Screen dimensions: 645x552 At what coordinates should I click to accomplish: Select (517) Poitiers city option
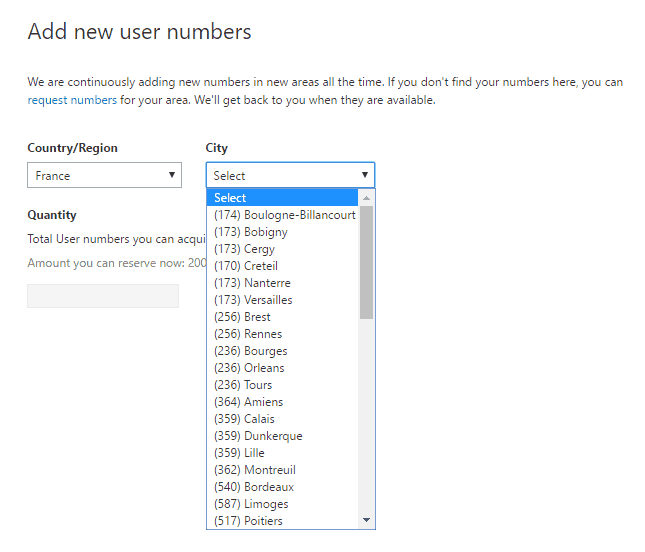248,521
